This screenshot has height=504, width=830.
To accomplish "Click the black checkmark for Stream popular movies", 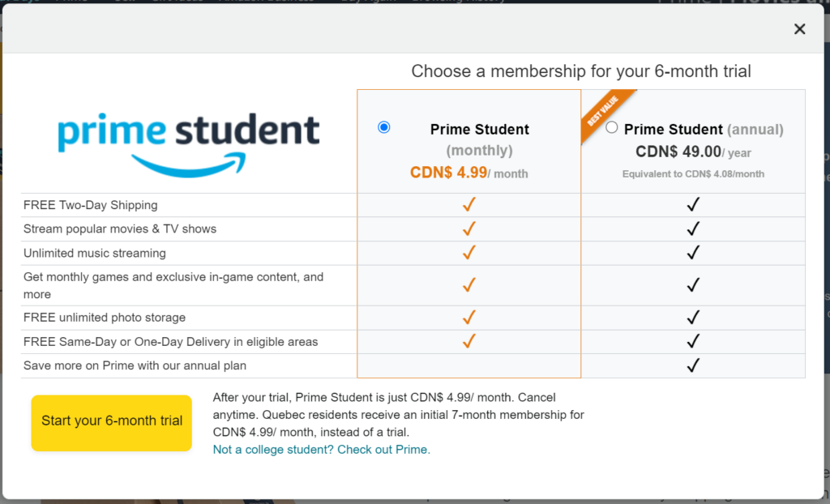I will pos(693,229).
